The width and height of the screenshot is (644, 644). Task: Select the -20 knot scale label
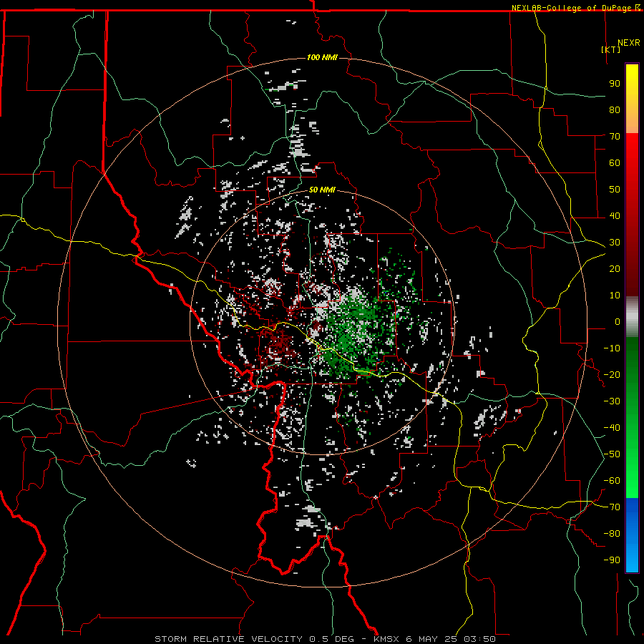(612, 374)
